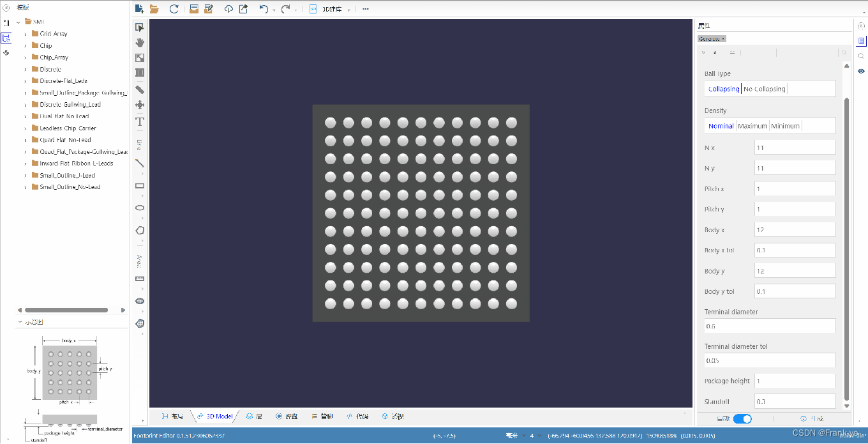The width and height of the screenshot is (868, 444).
Task: Open the search panel in right sidebar
Action: coord(861,56)
